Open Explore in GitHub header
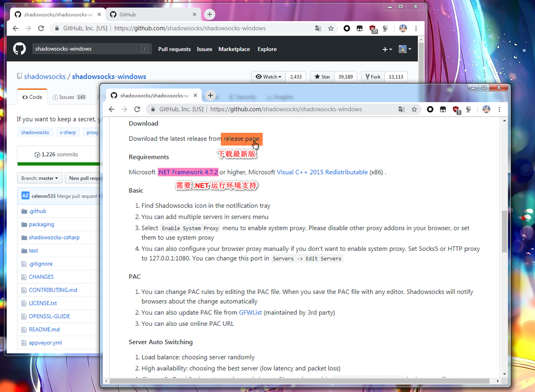Screen dimensions: 535x392 [x=267, y=49]
